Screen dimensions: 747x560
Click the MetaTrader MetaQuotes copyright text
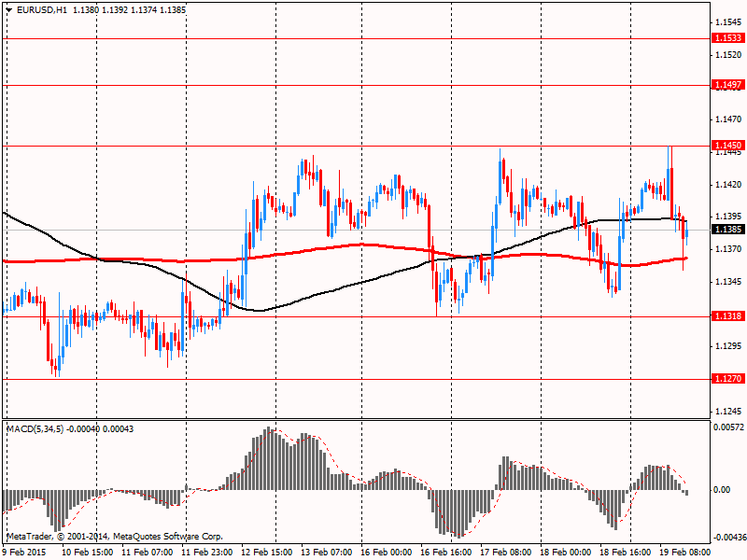point(115,537)
